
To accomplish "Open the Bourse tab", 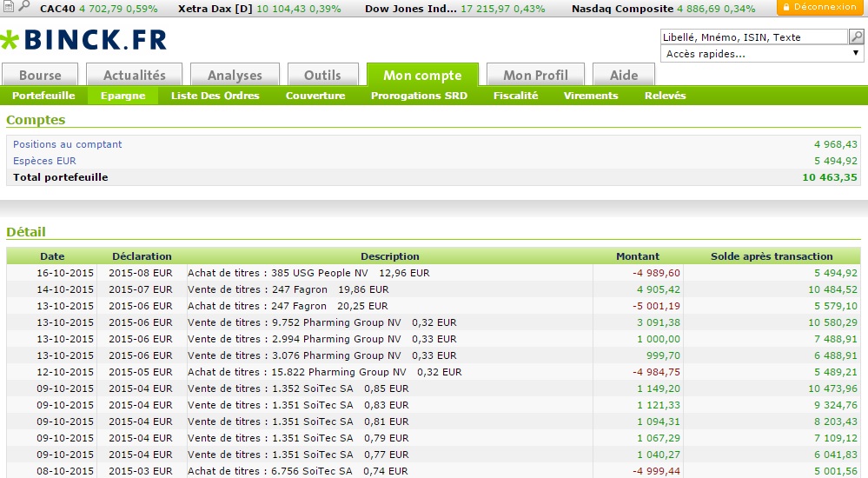I will coord(40,76).
